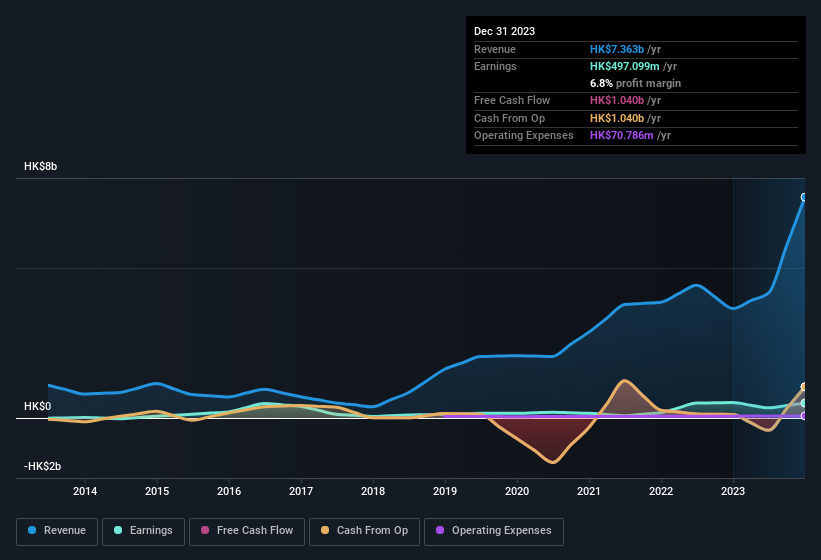The width and height of the screenshot is (821, 560).
Task: Click the HK$8b y-axis label
Action: 41,167
